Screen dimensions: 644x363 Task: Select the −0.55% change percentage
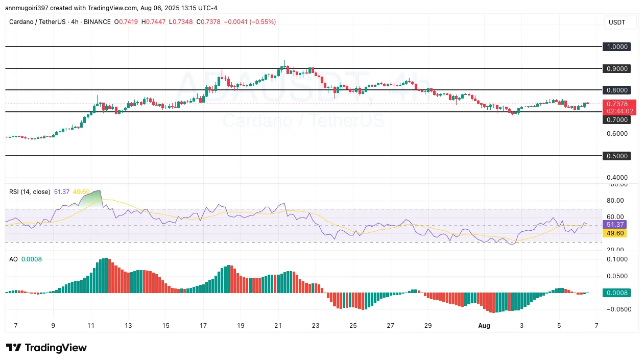pyautogui.click(x=263, y=22)
